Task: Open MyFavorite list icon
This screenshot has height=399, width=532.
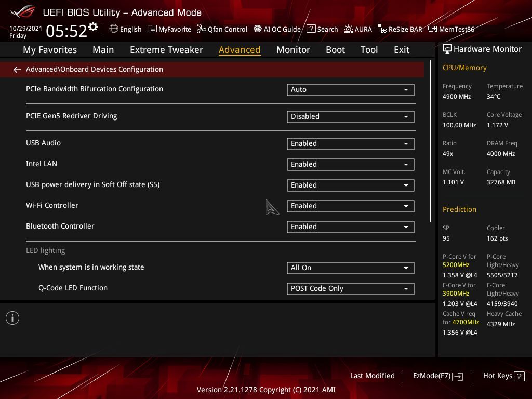Action: coord(152,29)
